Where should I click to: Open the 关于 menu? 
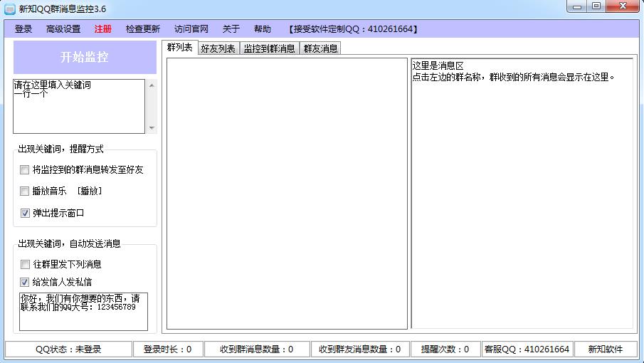click(231, 29)
